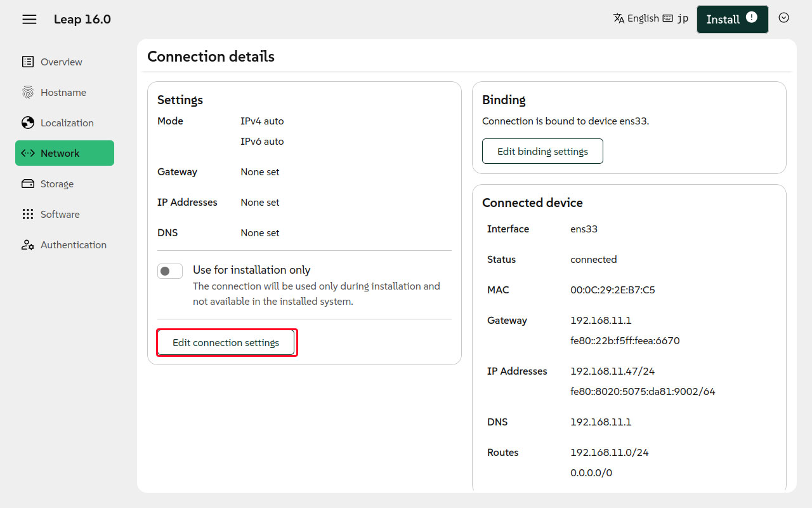The height and width of the screenshot is (508, 812).
Task: Click the Network arrows icon
Action: point(28,153)
